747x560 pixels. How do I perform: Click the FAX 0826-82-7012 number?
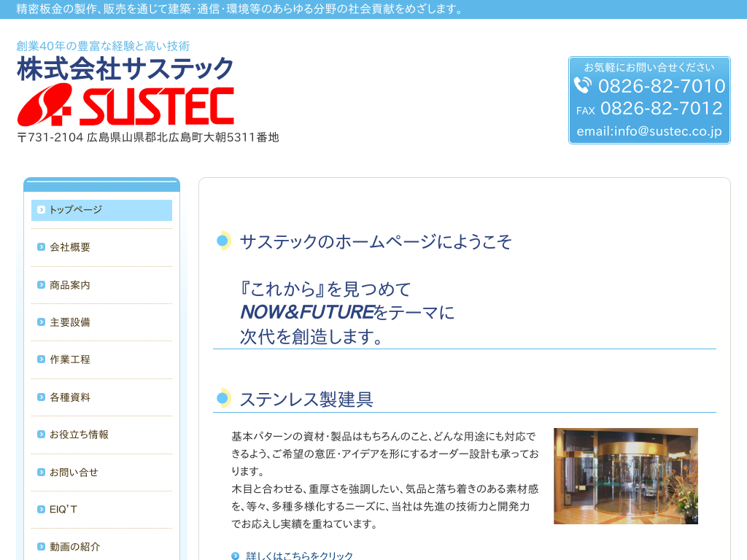point(649,109)
